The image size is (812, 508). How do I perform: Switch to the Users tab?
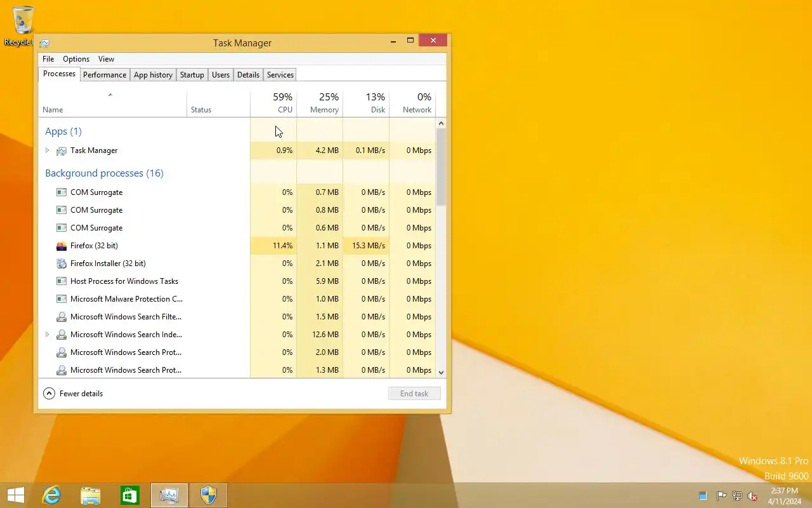[221, 75]
